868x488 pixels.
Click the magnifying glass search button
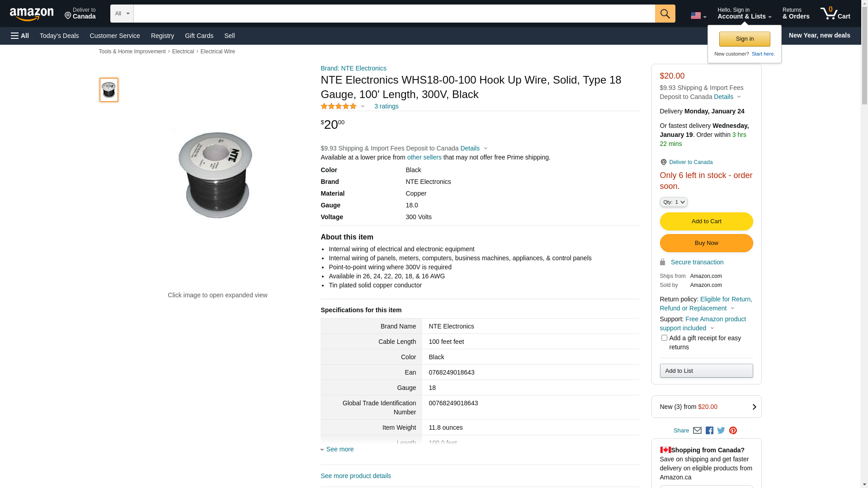pos(665,14)
